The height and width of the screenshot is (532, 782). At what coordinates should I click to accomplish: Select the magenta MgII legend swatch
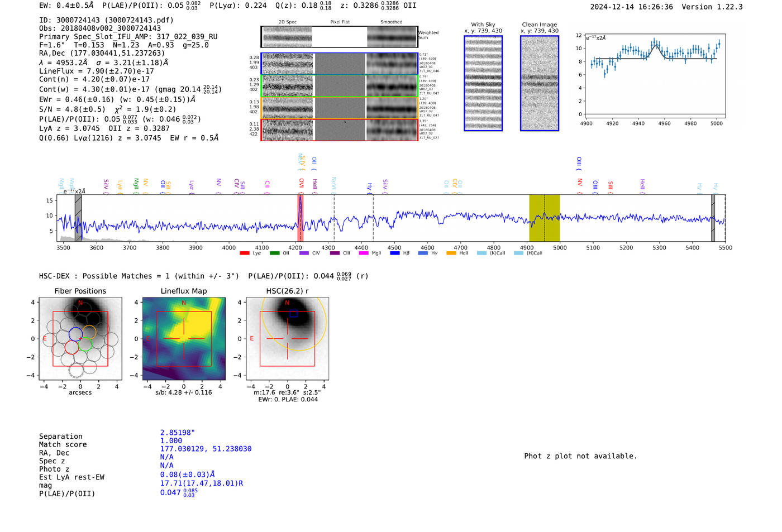pyautogui.click(x=364, y=253)
